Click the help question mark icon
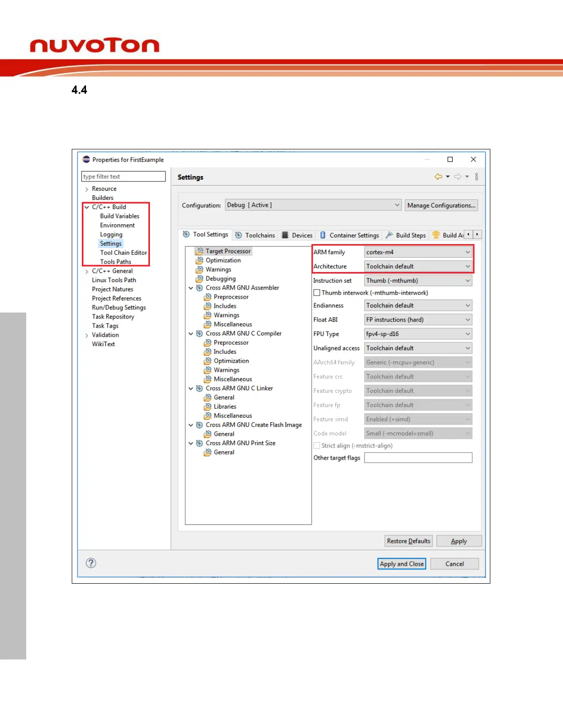This screenshot has width=563, height=728. (91, 563)
